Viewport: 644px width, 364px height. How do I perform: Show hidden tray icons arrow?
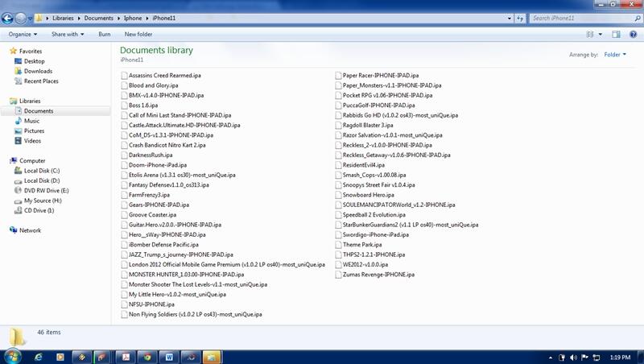pos(551,358)
